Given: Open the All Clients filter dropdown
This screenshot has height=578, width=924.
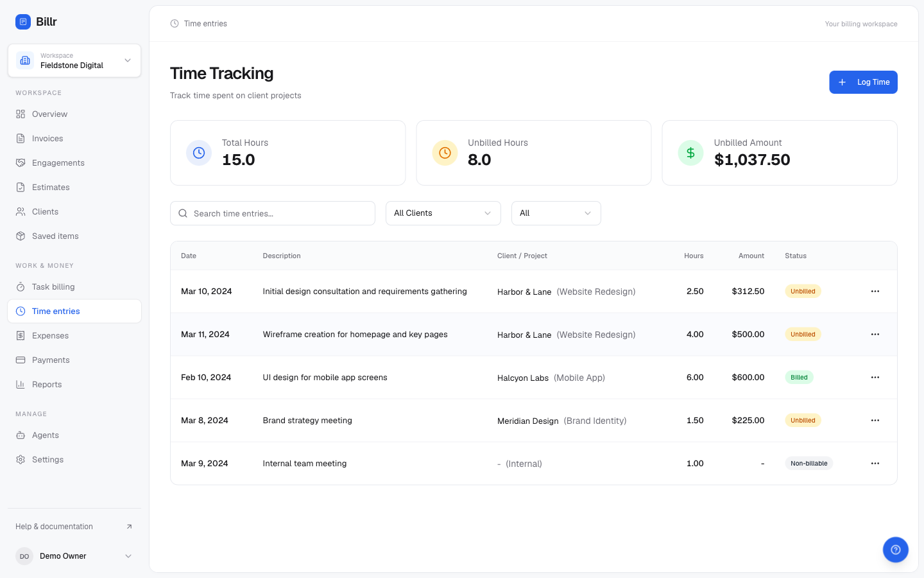Looking at the screenshot, I should 443,213.
